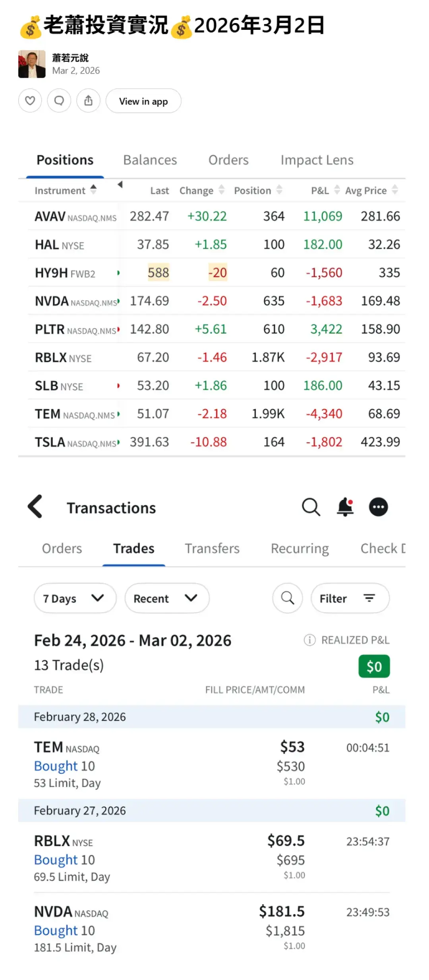
Task: Click the realized P&L info icon
Action: pos(309,640)
